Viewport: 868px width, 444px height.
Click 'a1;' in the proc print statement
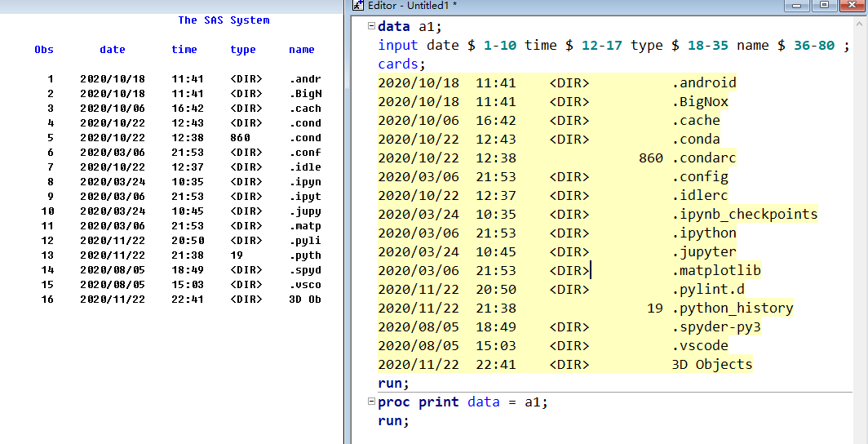536,402
